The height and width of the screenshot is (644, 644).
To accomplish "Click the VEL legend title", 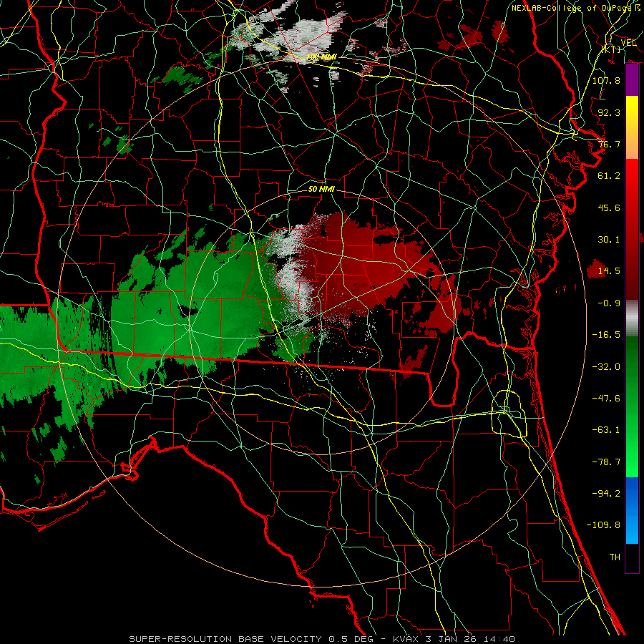I will 628,43.
